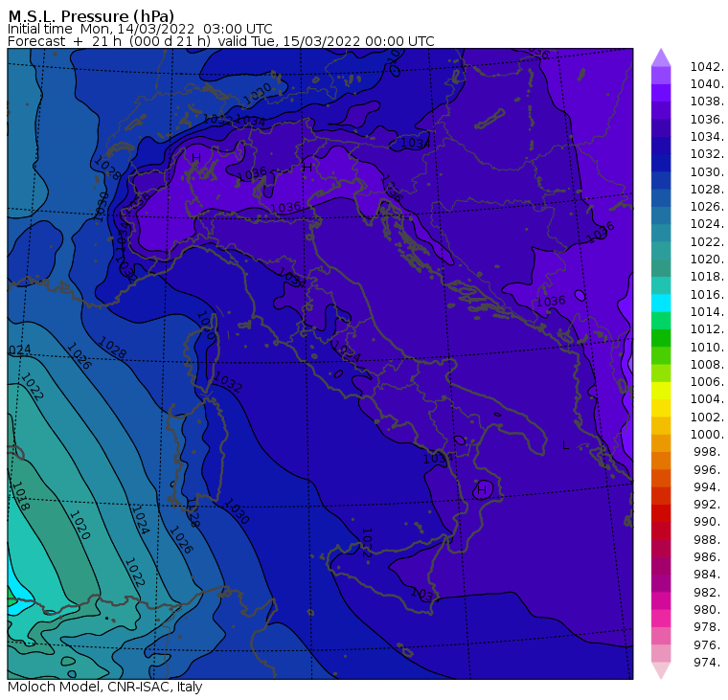Click the legend band between 1040 and 1042

click(661, 76)
